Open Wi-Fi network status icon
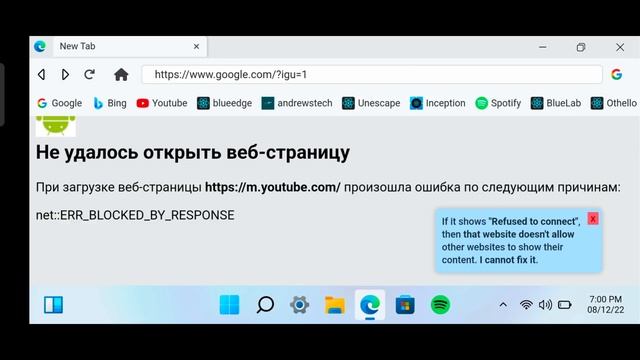 click(527, 305)
